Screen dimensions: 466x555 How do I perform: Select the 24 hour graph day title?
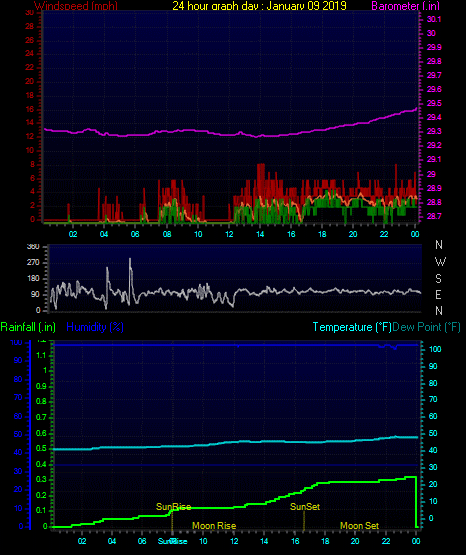point(259,6)
